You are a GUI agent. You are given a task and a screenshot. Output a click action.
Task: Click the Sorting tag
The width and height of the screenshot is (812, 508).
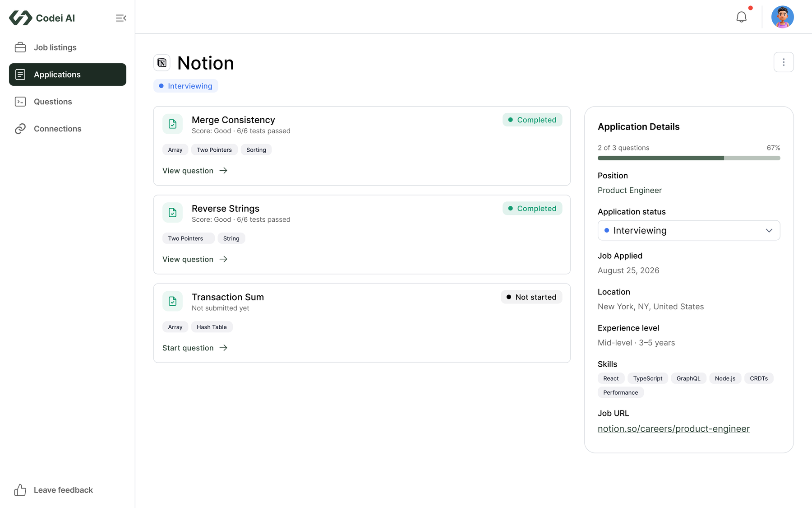256,150
